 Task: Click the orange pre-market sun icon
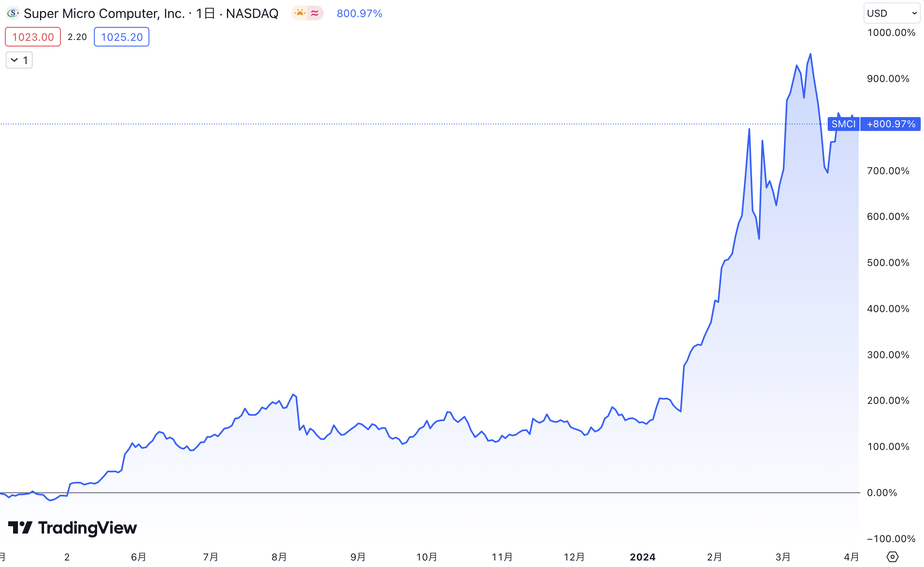tap(300, 13)
